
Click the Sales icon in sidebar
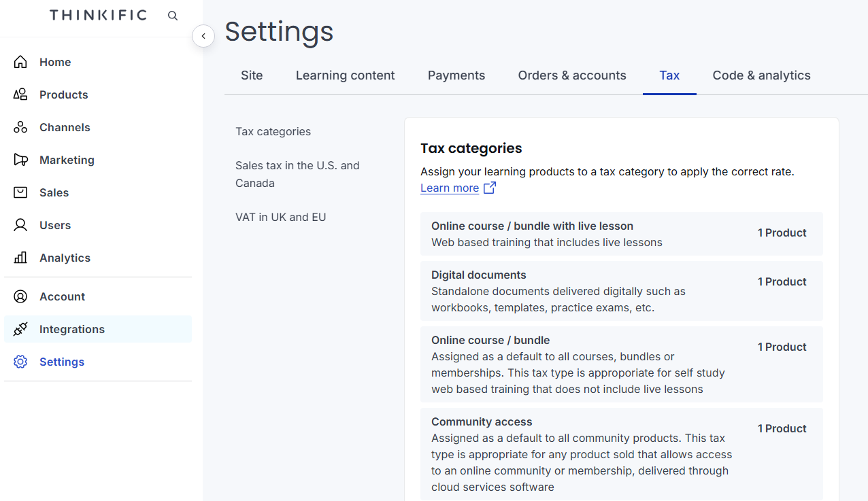click(x=20, y=192)
